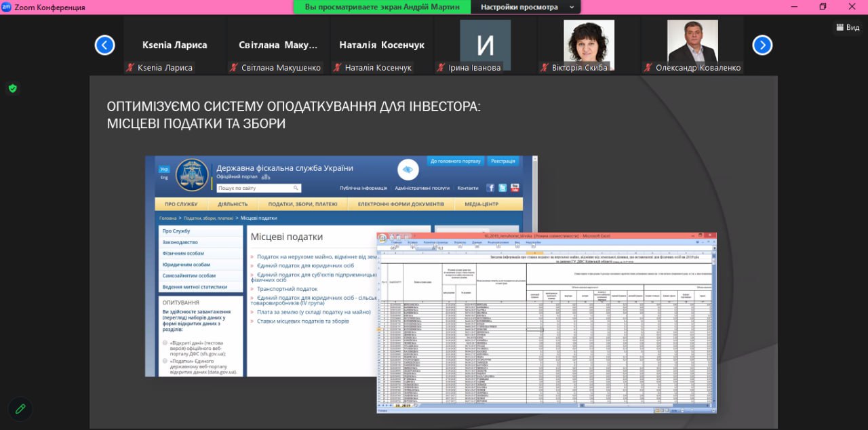
Task: Open the МЕДІА-ЦЕНТР navigation tab
Action: click(x=481, y=204)
